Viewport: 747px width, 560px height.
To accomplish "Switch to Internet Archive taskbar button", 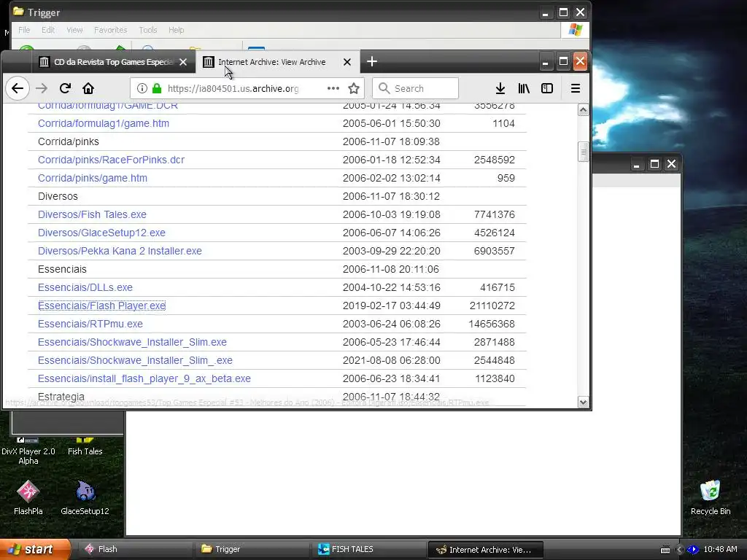I will pos(485,550).
